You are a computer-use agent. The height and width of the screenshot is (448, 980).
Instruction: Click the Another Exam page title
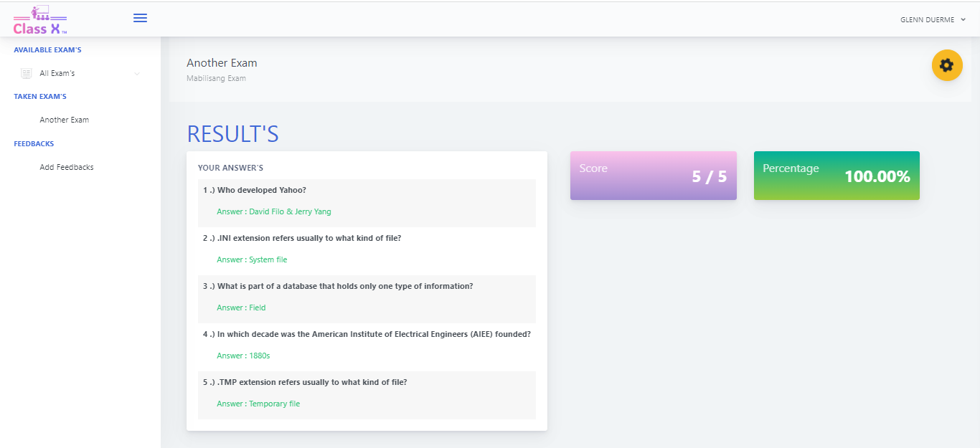pyautogui.click(x=222, y=63)
